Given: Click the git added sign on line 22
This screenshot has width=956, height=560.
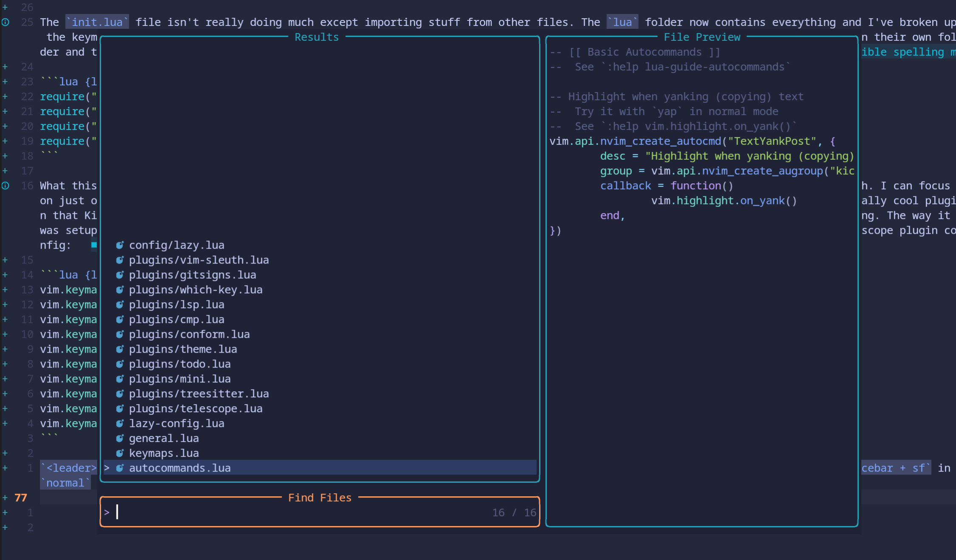Looking at the screenshot, I should (x=5, y=96).
